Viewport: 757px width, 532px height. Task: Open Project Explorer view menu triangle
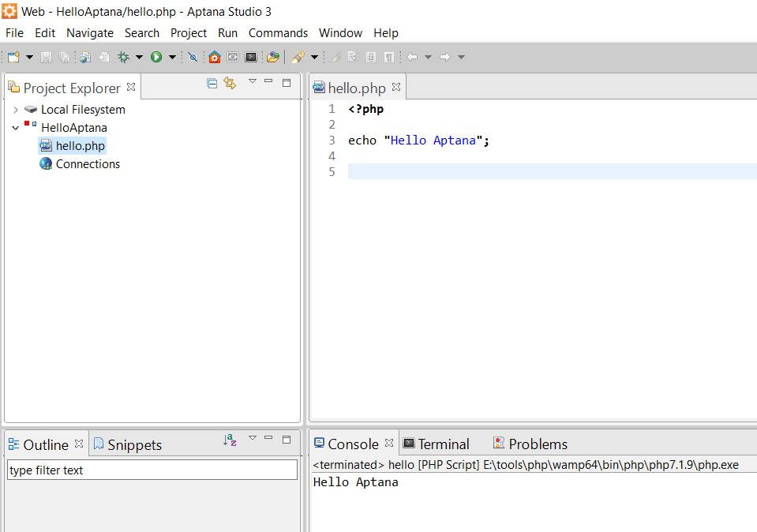coord(253,81)
